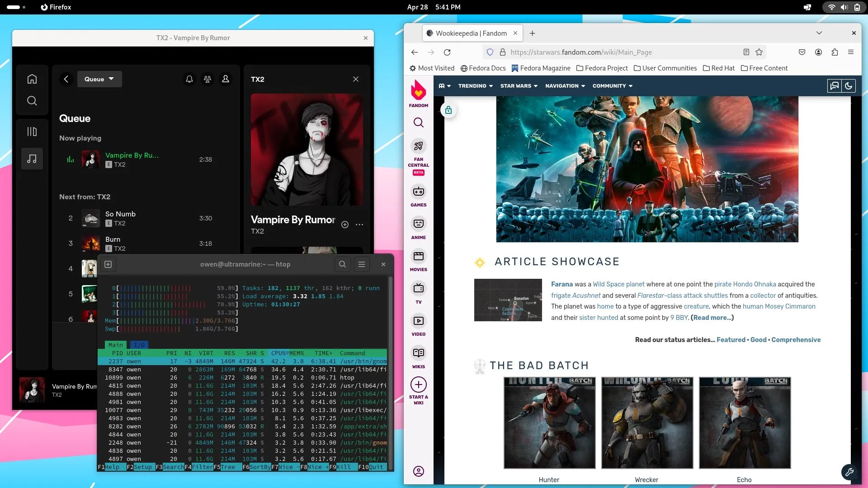This screenshot has width=868, height=488.
Task: Open more options for Vampire By Rumor
Action: tap(359, 225)
